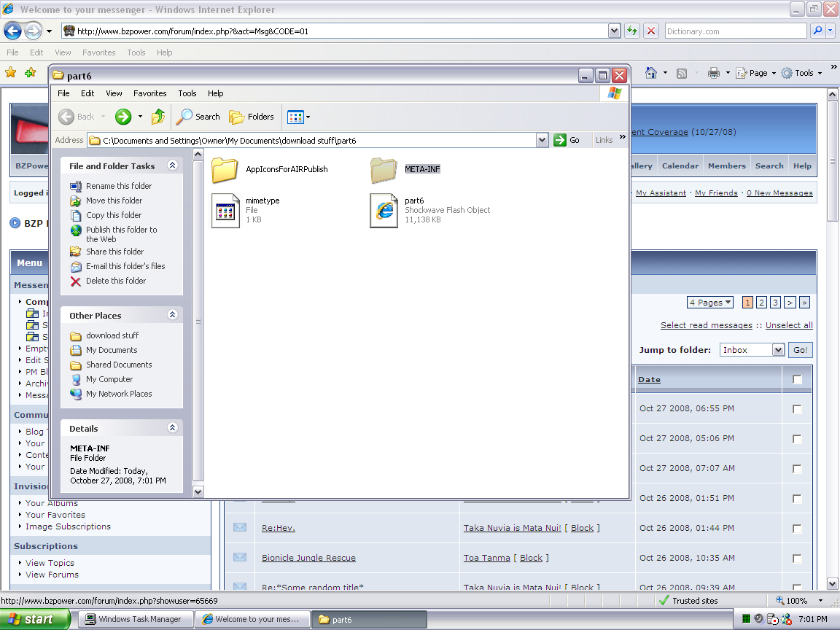Click the Explorer left pane scrollbar down arrow
The width and height of the screenshot is (840, 630).
pos(198,491)
